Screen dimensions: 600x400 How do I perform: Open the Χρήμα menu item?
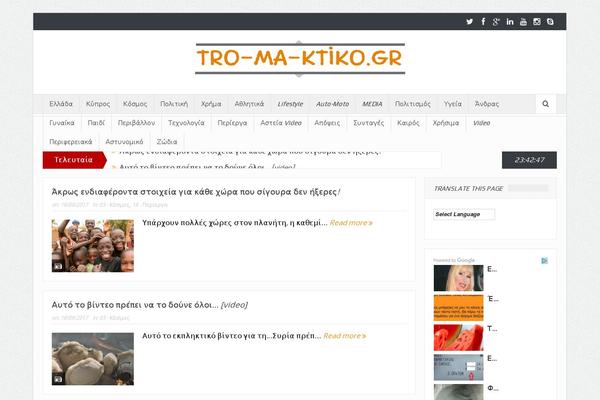click(211, 104)
